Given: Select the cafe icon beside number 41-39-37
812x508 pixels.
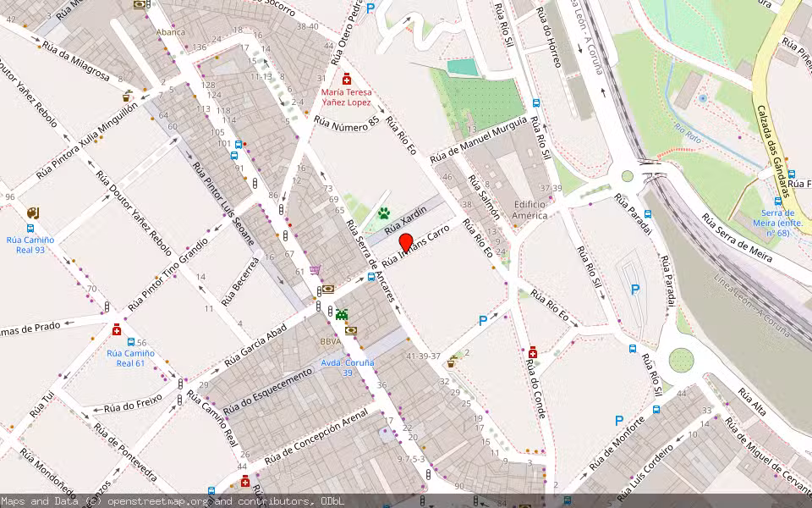Looking at the screenshot, I should coord(452,362).
